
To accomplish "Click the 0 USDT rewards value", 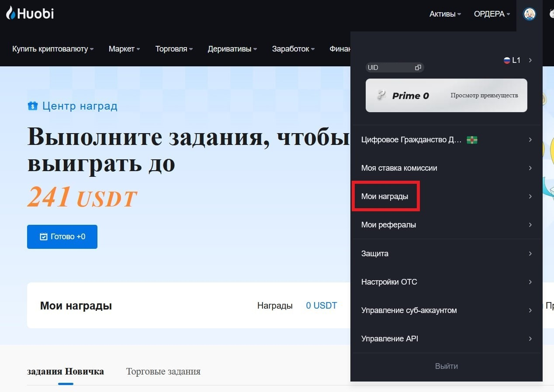I will [x=322, y=306].
